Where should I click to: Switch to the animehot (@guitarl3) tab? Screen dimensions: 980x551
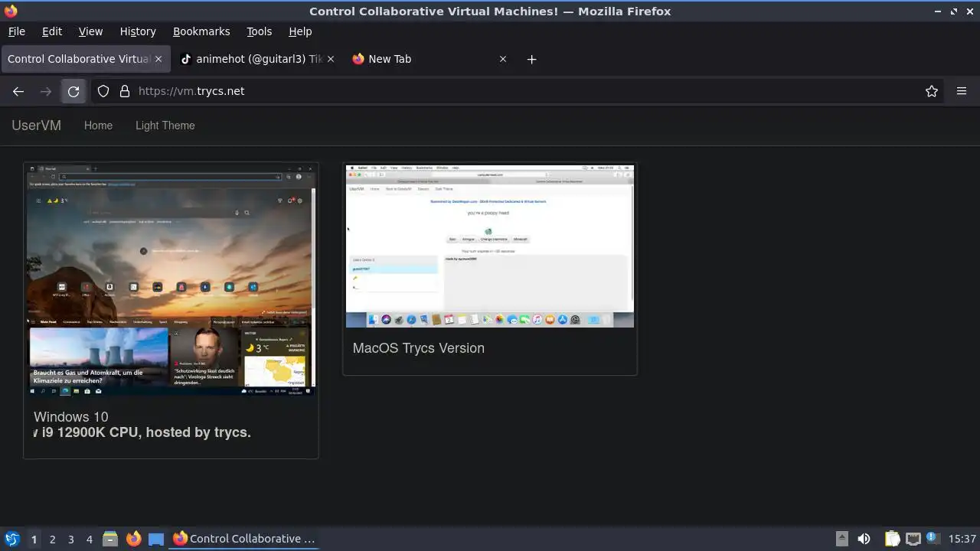coord(258,59)
